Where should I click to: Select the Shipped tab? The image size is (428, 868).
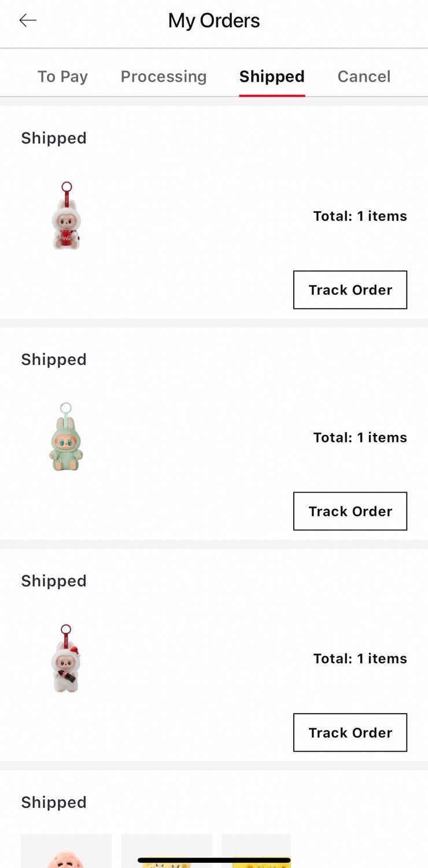click(x=272, y=76)
